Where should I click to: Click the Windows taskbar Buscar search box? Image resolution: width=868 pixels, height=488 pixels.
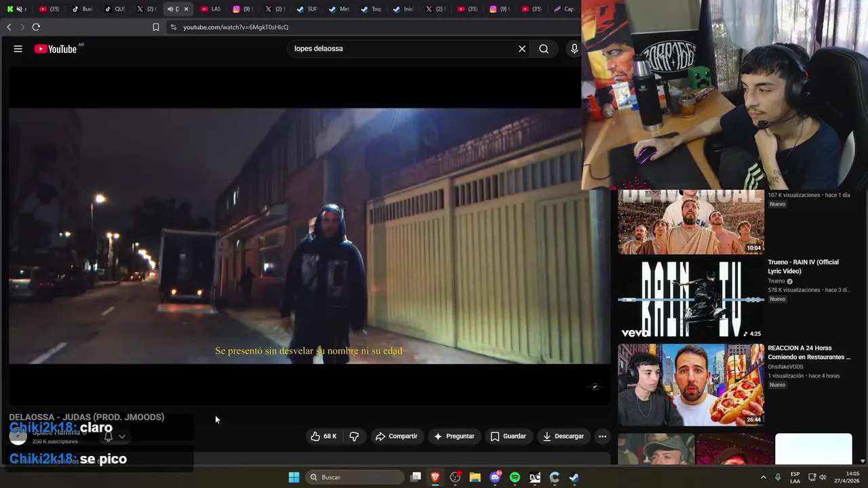tap(353, 477)
